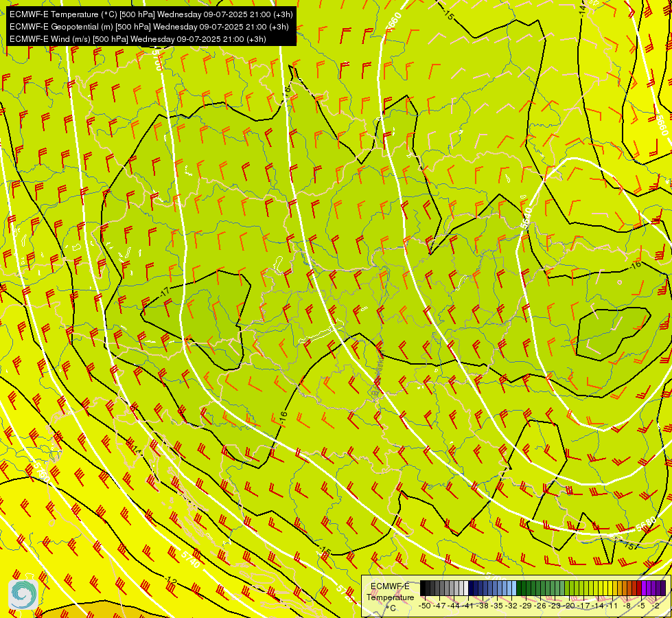Click the -35 tick label in the legend
The height and width of the screenshot is (618, 672).
(497, 606)
